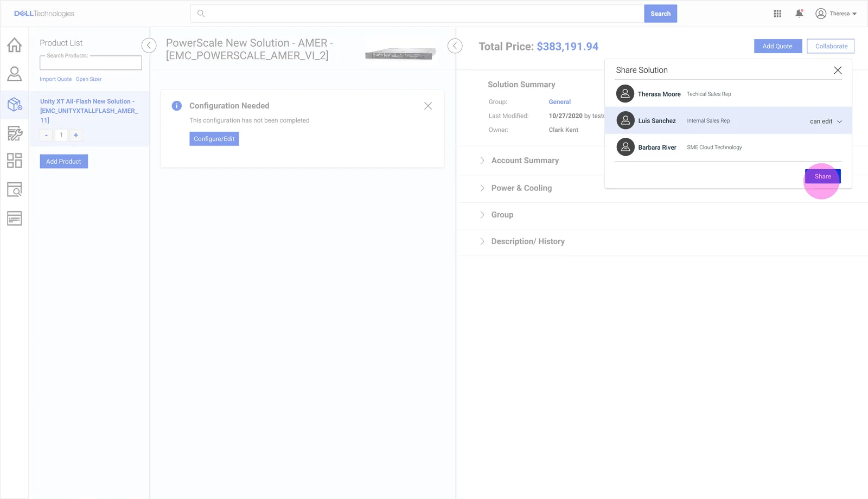
Task: Open the list view sidebar icon
Action: click(x=15, y=219)
